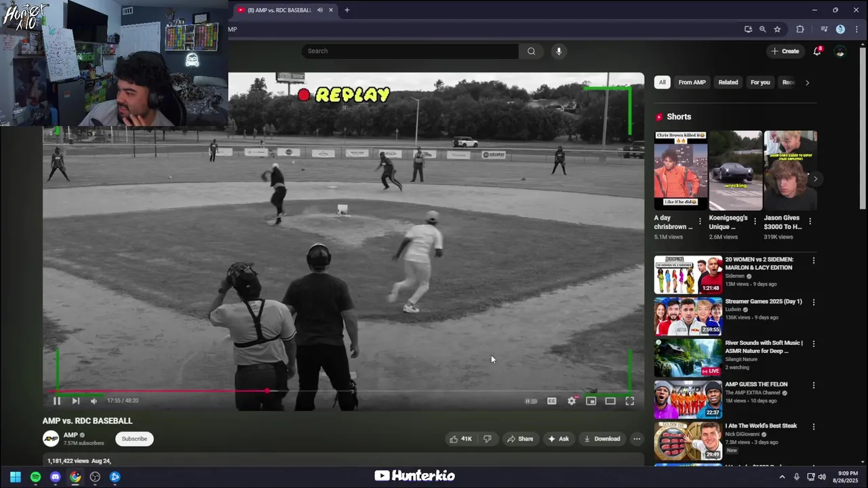Open the Create menu

[x=785, y=51]
